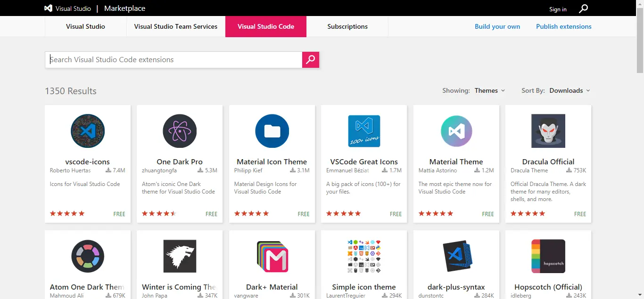
Task: Click publisher name Roberto Huertas
Action: [70, 170]
